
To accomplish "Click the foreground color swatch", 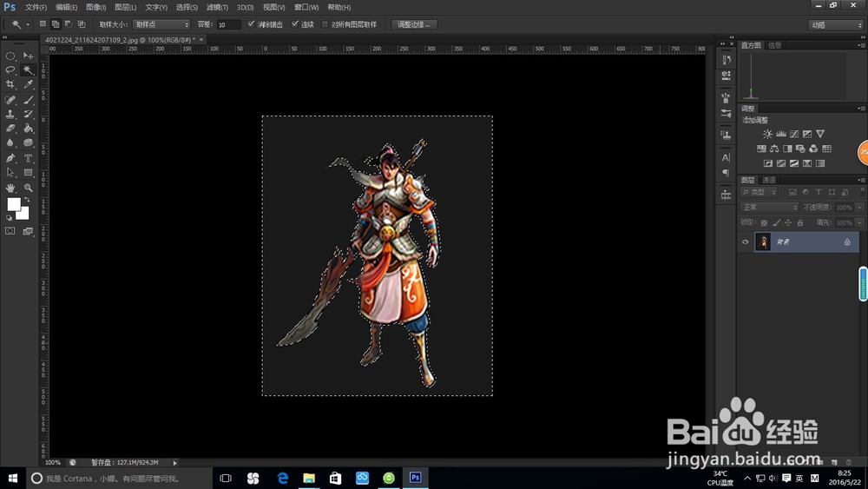I will pos(14,204).
